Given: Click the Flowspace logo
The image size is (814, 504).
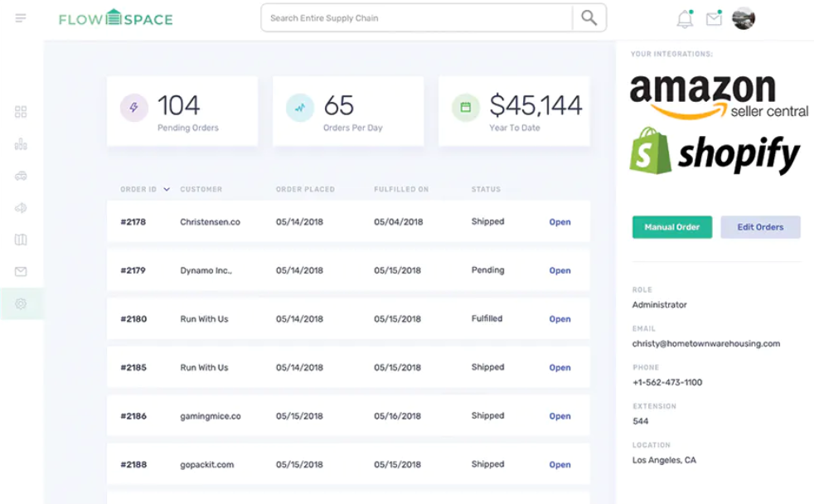Looking at the screenshot, I should pos(115,18).
